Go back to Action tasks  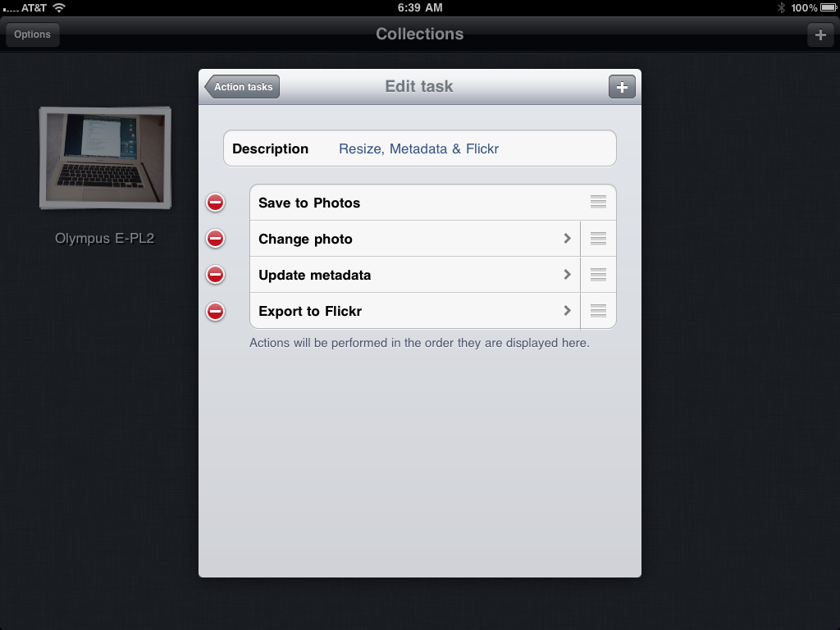pos(243,87)
